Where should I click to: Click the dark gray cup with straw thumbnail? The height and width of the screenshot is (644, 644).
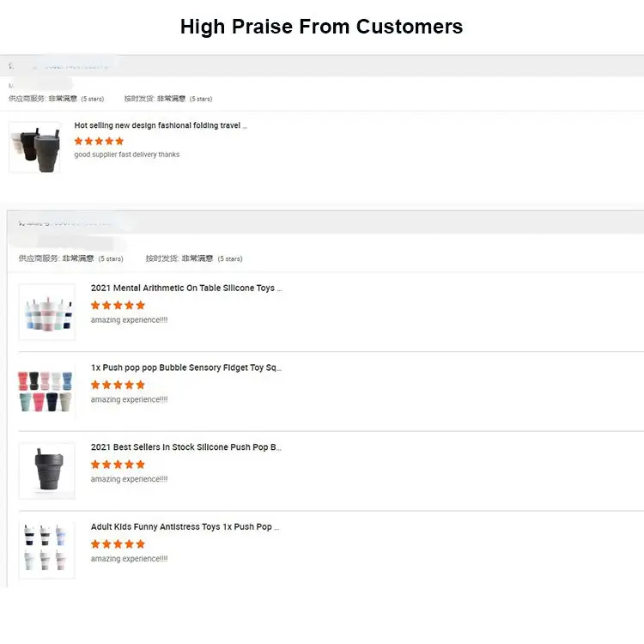(46, 471)
